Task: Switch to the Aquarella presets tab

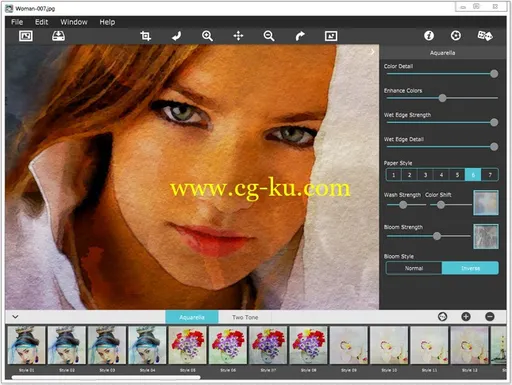Action: pos(192,317)
